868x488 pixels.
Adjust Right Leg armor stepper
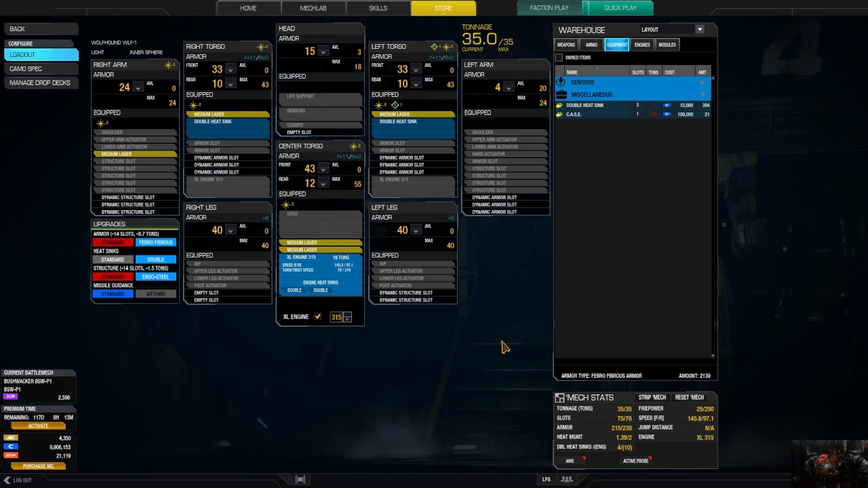click(x=231, y=230)
